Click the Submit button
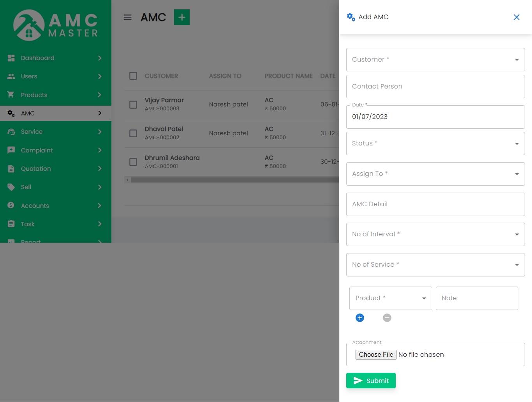532x402 pixels. coord(370,380)
